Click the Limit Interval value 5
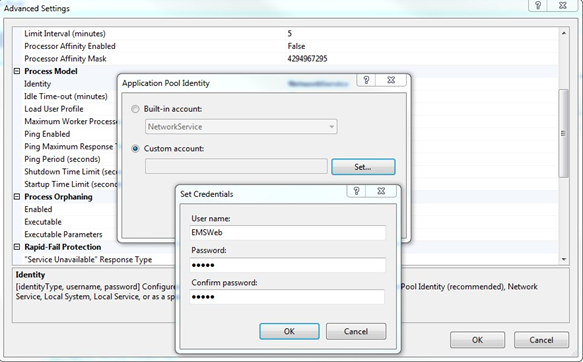 click(x=290, y=33)
